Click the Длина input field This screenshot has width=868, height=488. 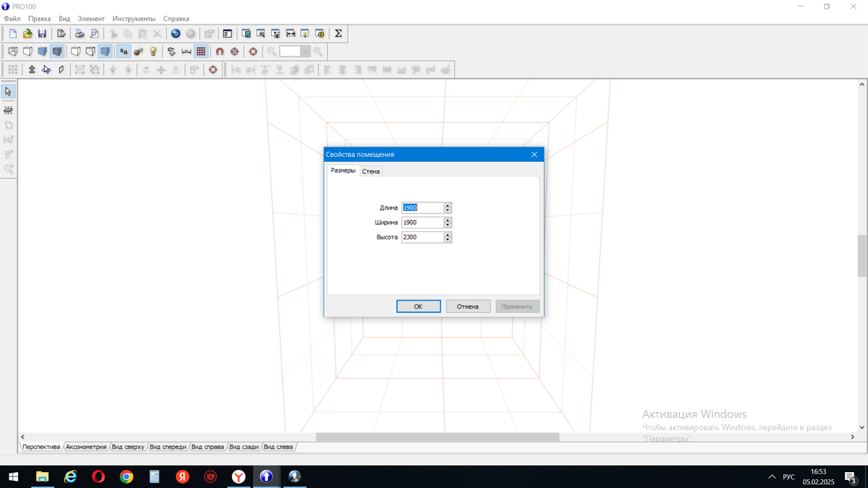(422, 207)
